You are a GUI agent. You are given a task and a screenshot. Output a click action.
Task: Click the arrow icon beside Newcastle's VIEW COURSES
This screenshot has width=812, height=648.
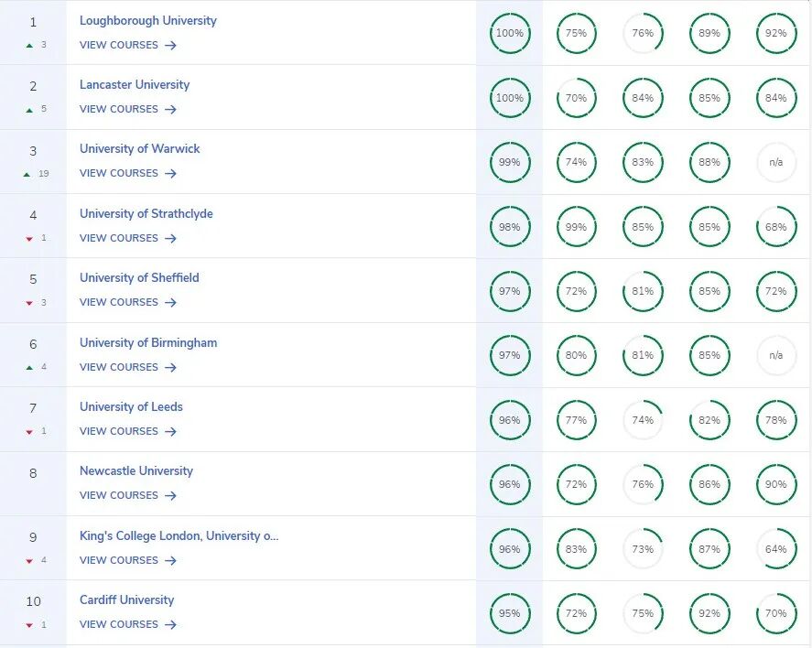171,496
